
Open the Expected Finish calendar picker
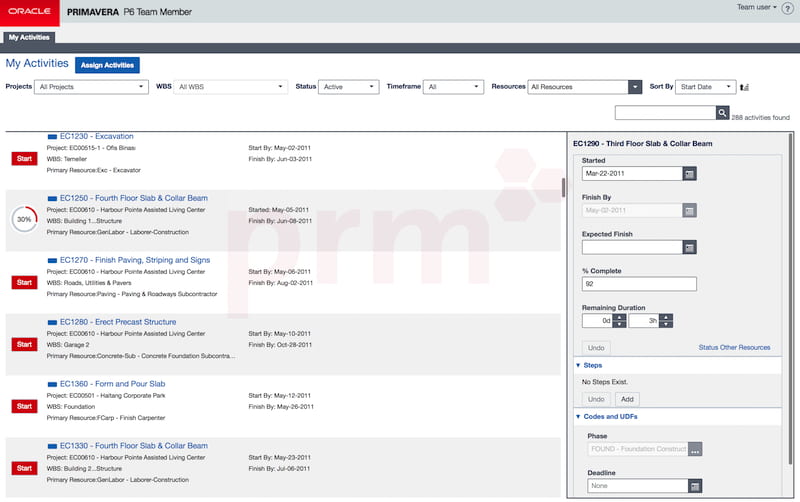pos(689,247)
